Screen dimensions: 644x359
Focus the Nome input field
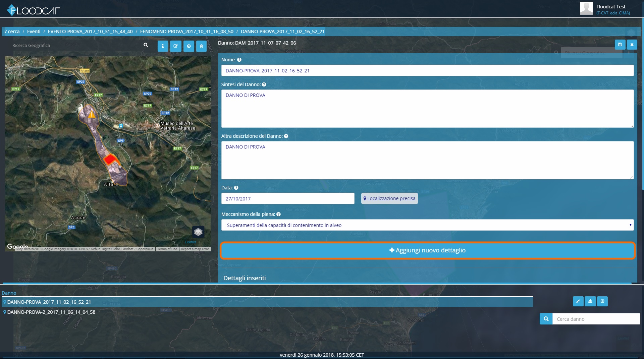point(427,71)
